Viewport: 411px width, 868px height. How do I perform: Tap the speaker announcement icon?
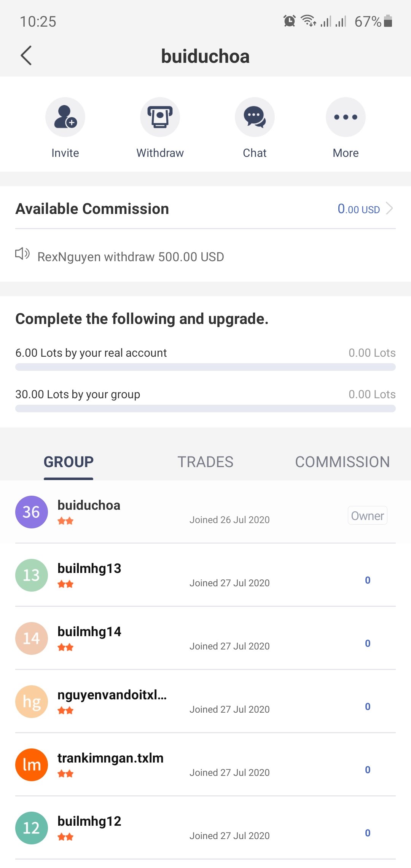22,254
